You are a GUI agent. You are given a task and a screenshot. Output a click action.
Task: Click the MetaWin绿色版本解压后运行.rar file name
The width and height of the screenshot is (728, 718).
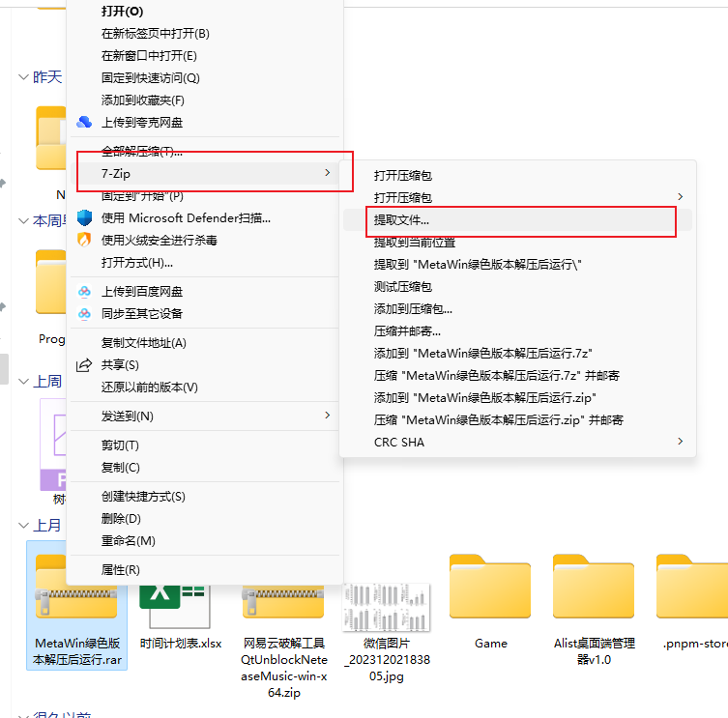coord(77,651)
